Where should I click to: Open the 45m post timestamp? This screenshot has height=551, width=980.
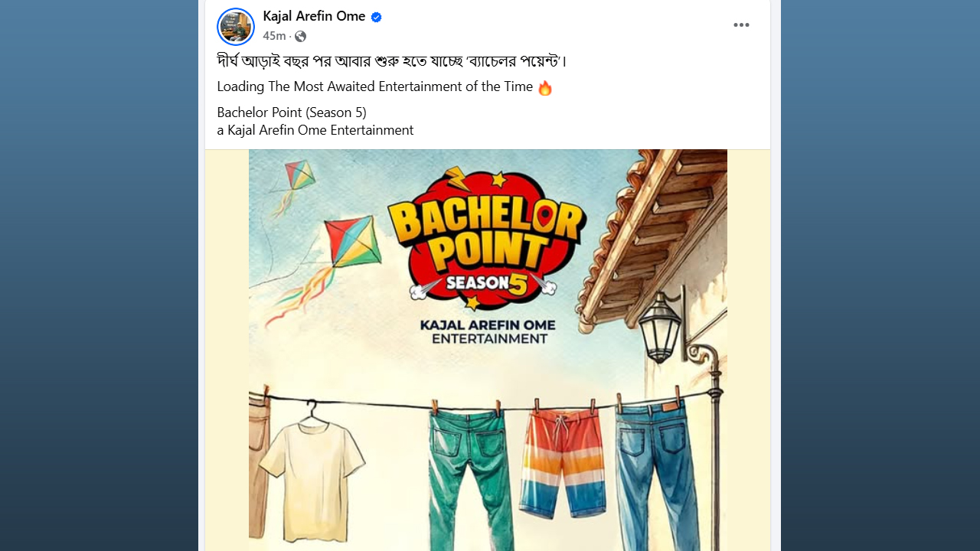(x=274, y=36)
